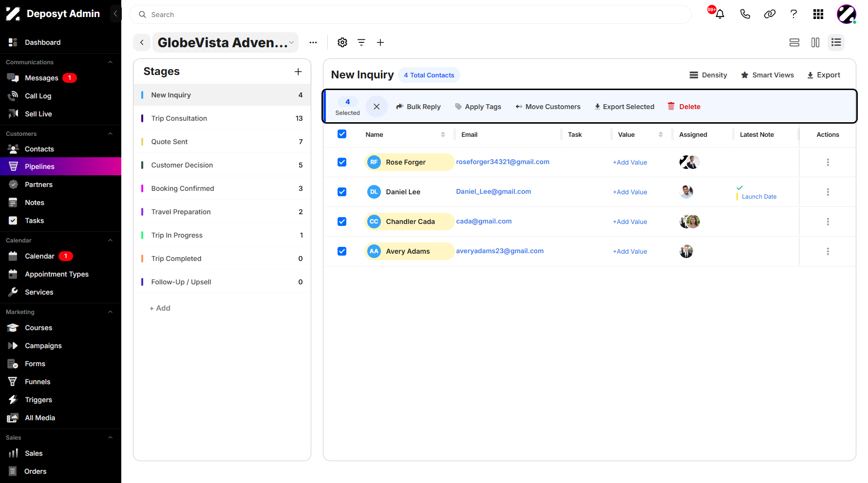
Task: Collapse the Customers sidebar section
Action: pyautogui.click(x=110, y=134)
